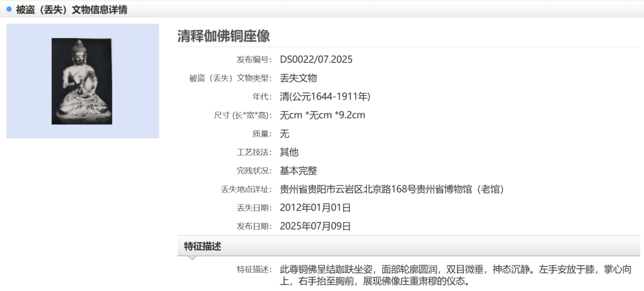Click the 无 value next to 质量
Viewport: 644px width, 291px height.
point(284,134)
